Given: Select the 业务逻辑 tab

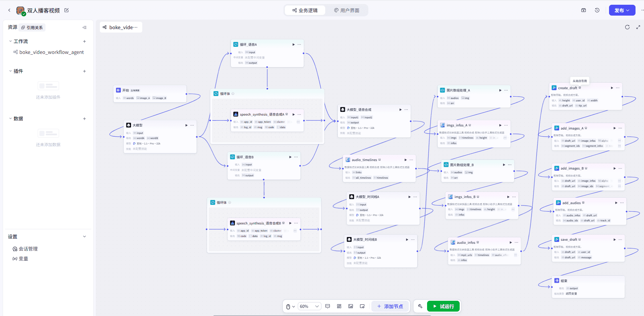Looking at the screenshot, I should (305, 11).
